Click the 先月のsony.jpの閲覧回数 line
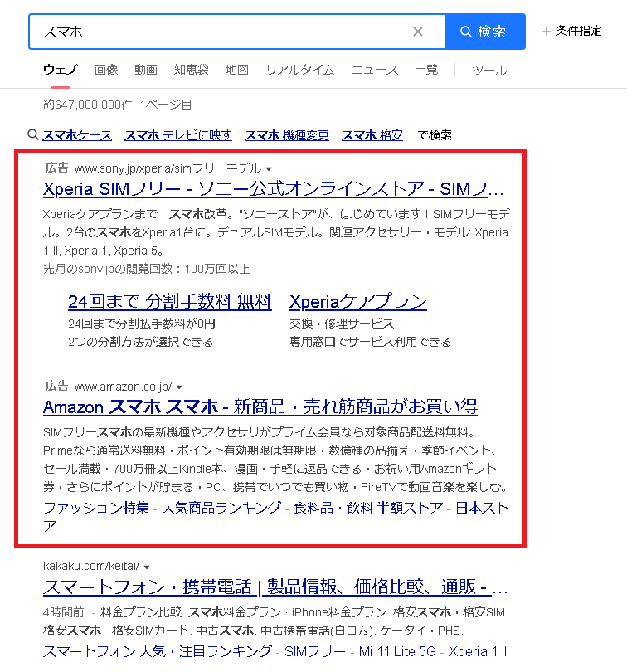 point(146,269)
